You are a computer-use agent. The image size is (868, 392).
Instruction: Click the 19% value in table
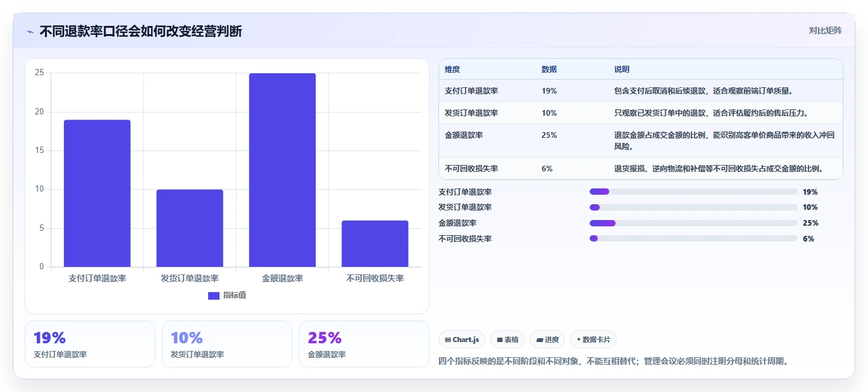(549, 91)
